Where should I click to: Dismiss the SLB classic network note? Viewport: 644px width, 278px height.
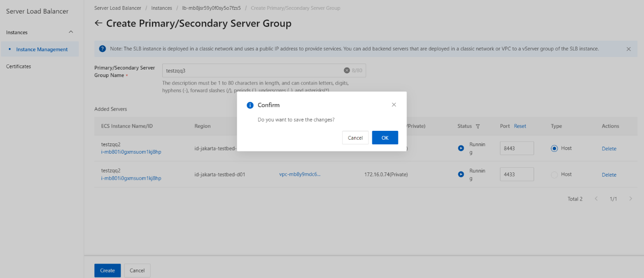(629, 49)
